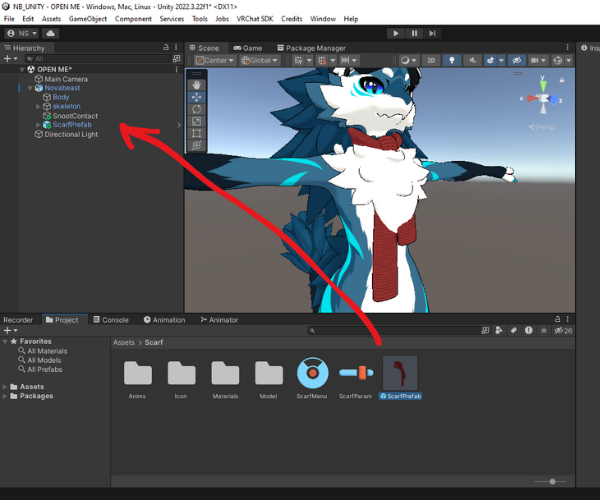Open the Global handle rotation dropdown
The height and width of the screenshot is (500, 600).
point(259,60)
